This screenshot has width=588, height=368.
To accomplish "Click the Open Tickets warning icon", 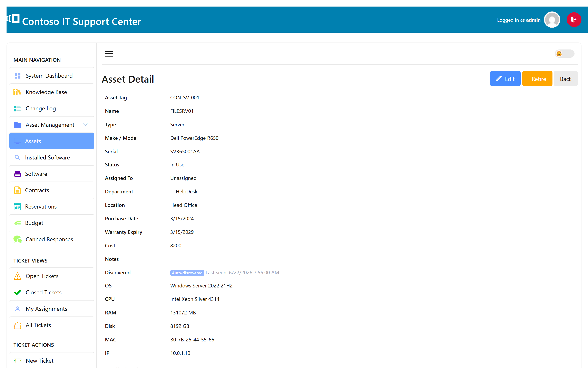I will 18,276.
